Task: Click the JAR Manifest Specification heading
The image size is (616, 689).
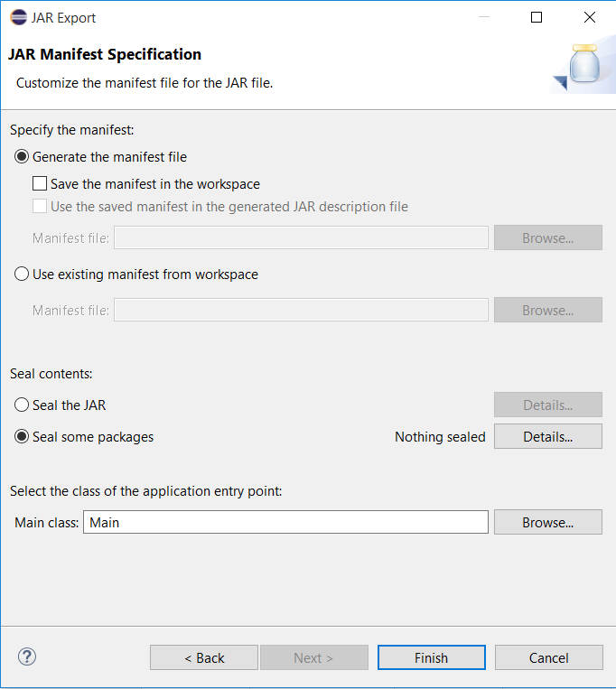Action: tap(105, 54)
